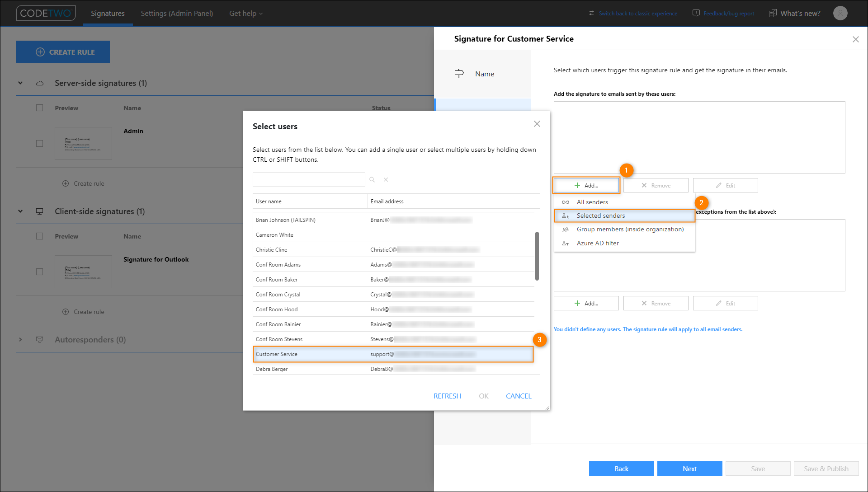Tick the select-all checkbox in Client-side signatures
Viewport: 868px width, 492px height.
point(40,236)
